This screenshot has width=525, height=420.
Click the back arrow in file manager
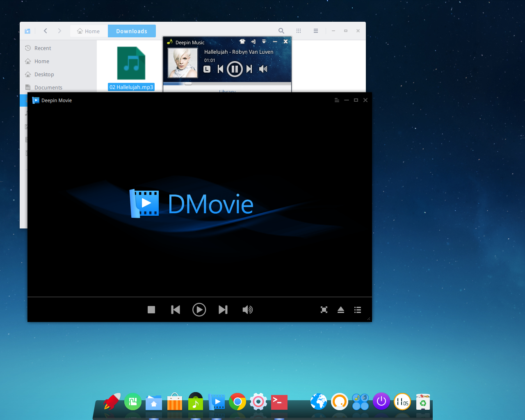tap(46, 31)
